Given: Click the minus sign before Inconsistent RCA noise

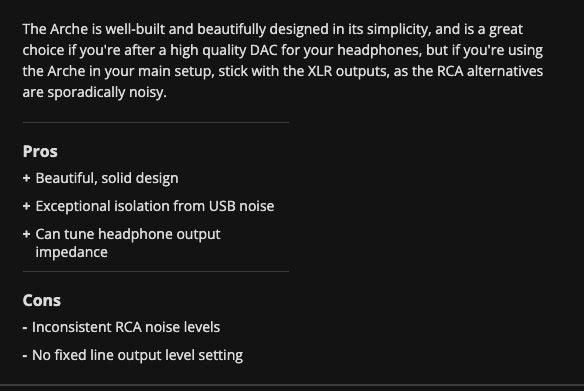Looking at the screenshot, I should tap(25, 328).
